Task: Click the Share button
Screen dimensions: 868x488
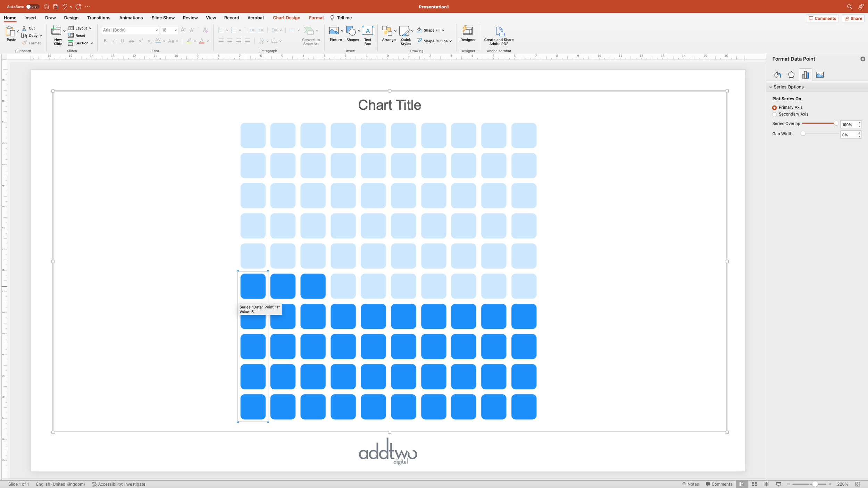Action: [853, 18]
